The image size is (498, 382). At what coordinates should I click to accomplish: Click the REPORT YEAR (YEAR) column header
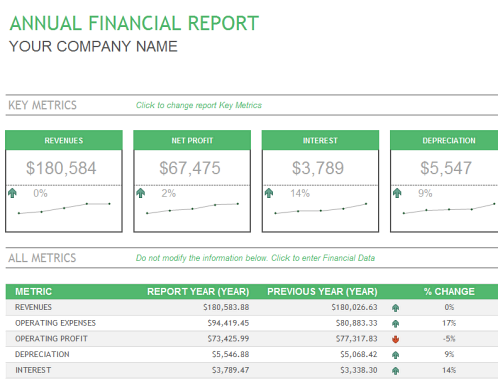(198, 292)
